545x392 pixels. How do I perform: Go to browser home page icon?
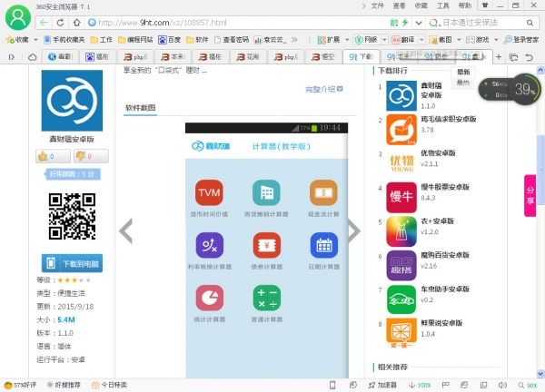click(76, 23)
